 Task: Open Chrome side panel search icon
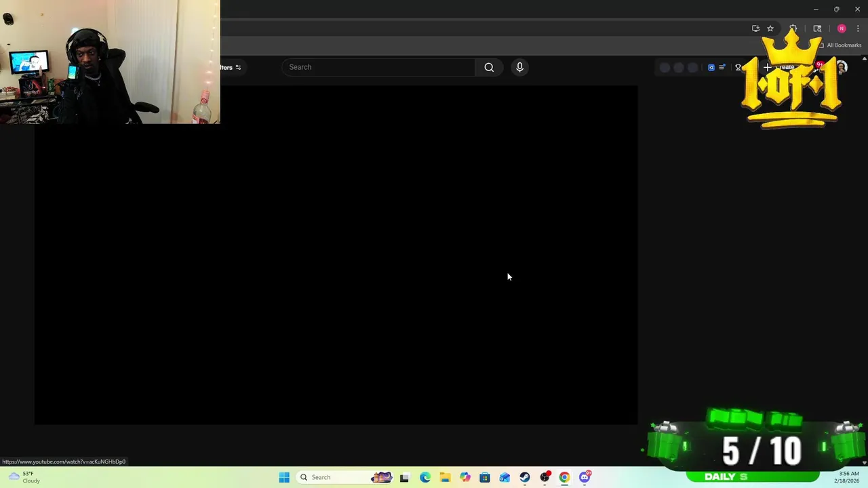817,28
